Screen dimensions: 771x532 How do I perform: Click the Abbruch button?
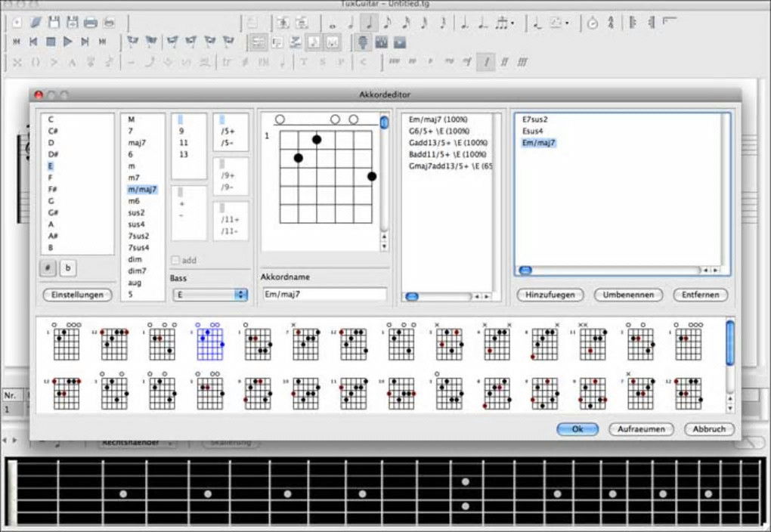[709, 428]
